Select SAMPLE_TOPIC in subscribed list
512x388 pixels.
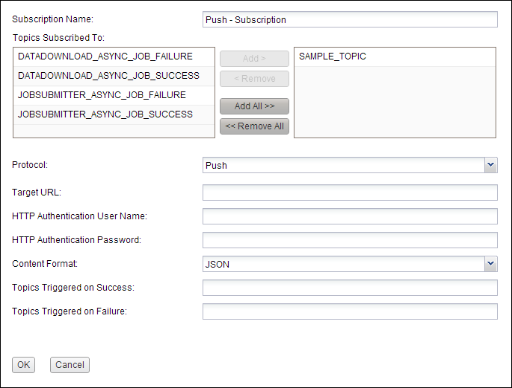click(x=395, y=57)
